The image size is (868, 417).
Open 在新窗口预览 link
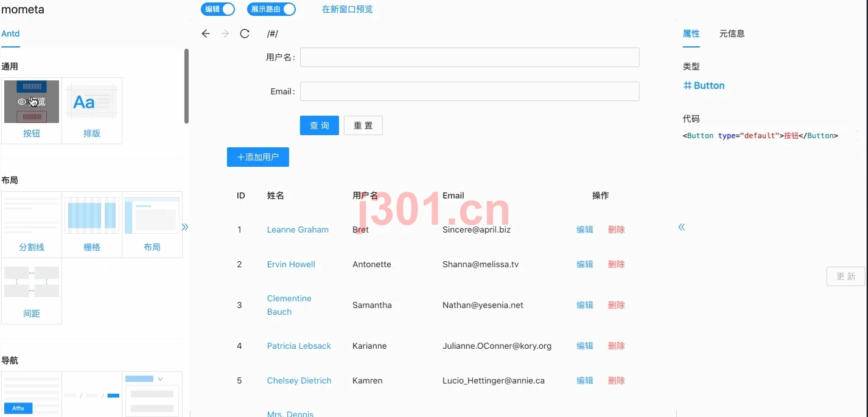[348, 9]
